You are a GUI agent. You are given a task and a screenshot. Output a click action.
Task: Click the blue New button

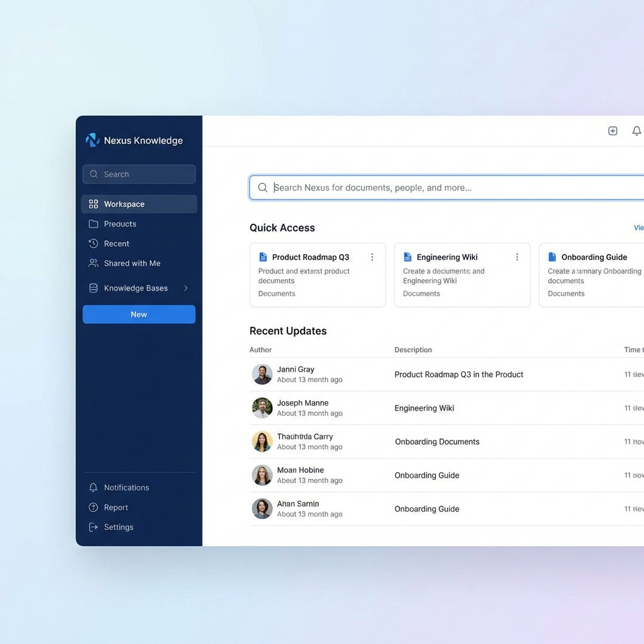tap(139, 314)
